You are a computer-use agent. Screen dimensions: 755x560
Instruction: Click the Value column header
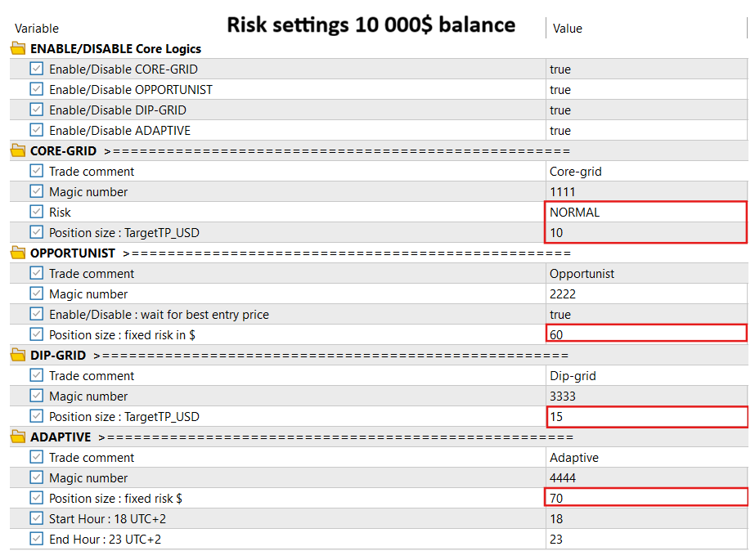(x=568, y=29)
